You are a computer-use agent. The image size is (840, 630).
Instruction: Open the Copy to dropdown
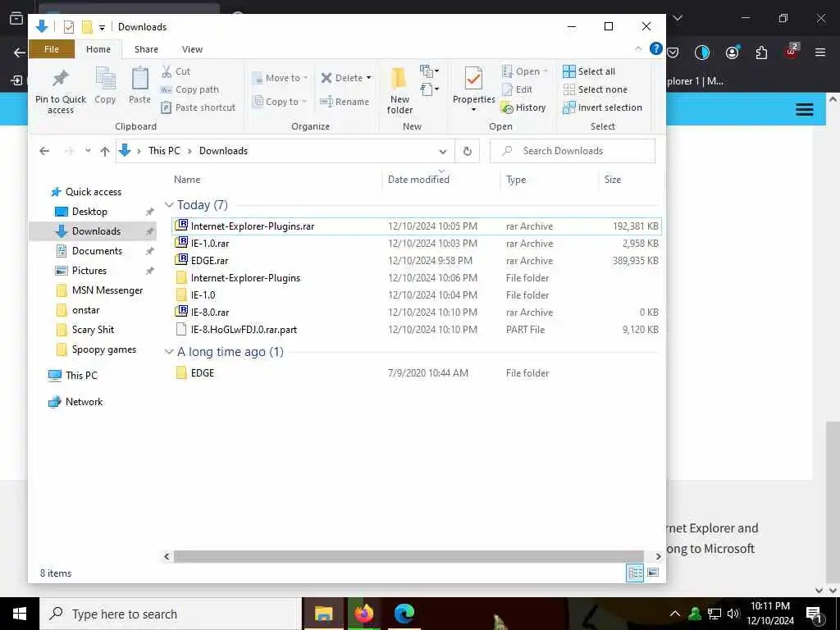tap(280, 101)
